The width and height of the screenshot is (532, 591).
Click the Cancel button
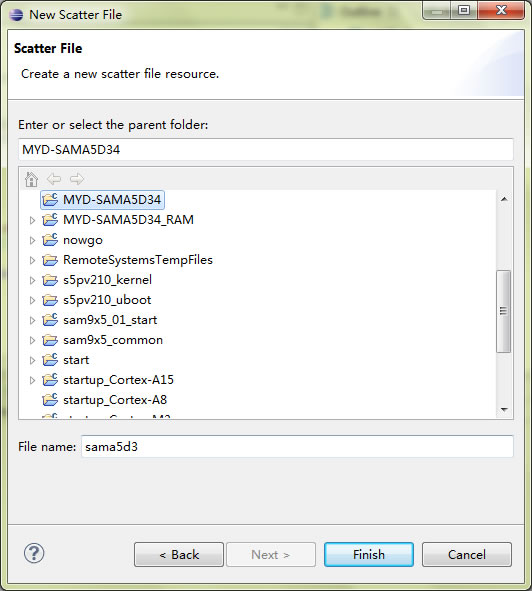point(467,554)
